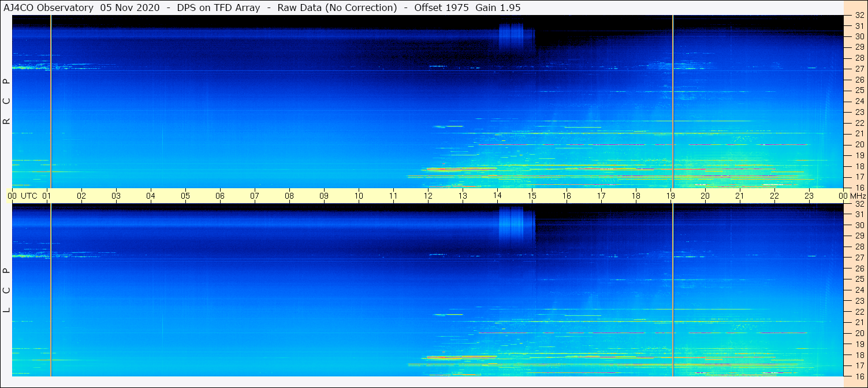Click the 29 MHz tick label of LCP panel
Screen dimensions: 868x388
(x=859, y=236)
